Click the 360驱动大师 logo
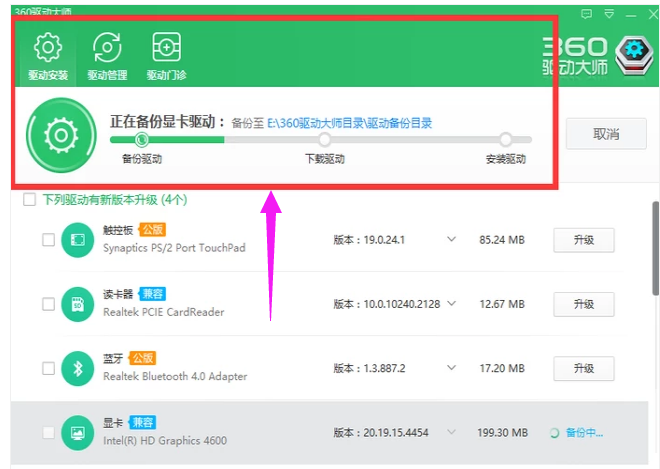 point(598,56)
